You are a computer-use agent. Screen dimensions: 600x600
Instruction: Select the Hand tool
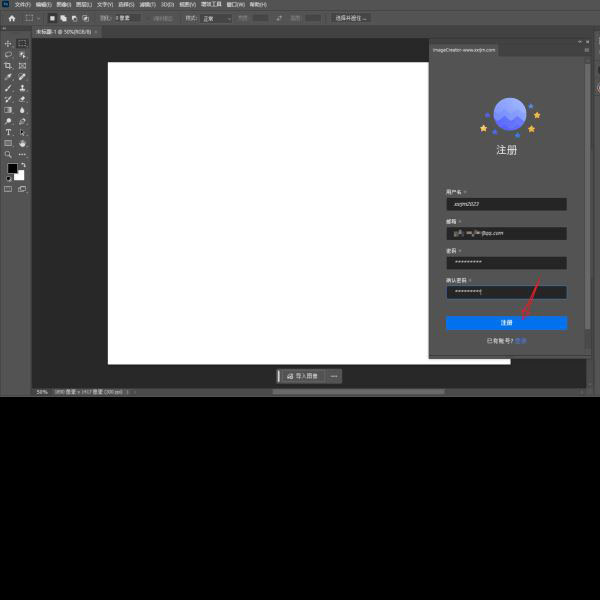pos(22,143)
